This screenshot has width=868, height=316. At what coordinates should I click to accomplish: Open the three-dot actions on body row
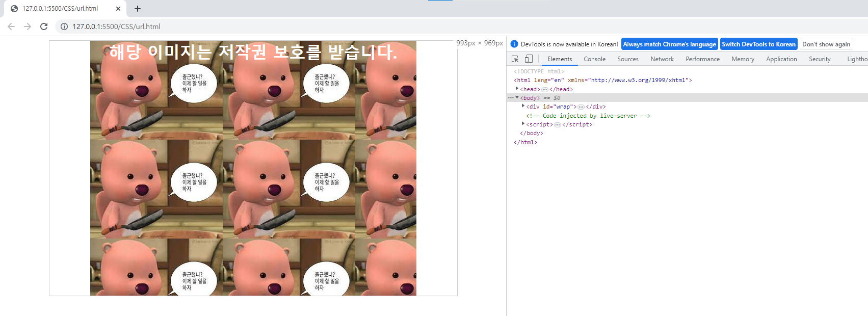click(511, 98)
